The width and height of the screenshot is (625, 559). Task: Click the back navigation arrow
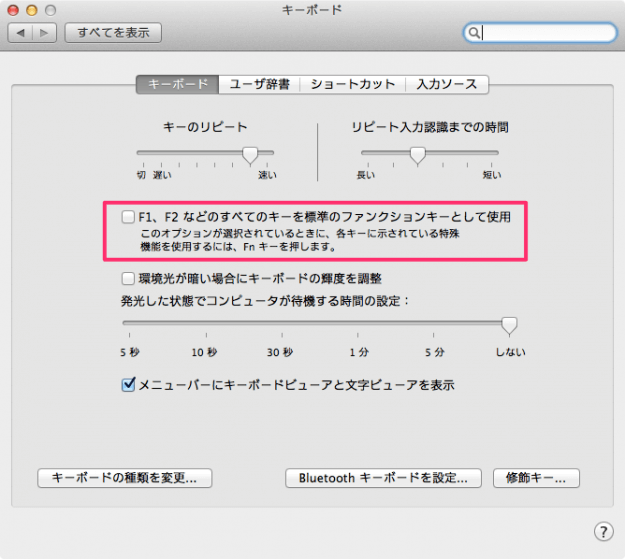pos(20,33)
